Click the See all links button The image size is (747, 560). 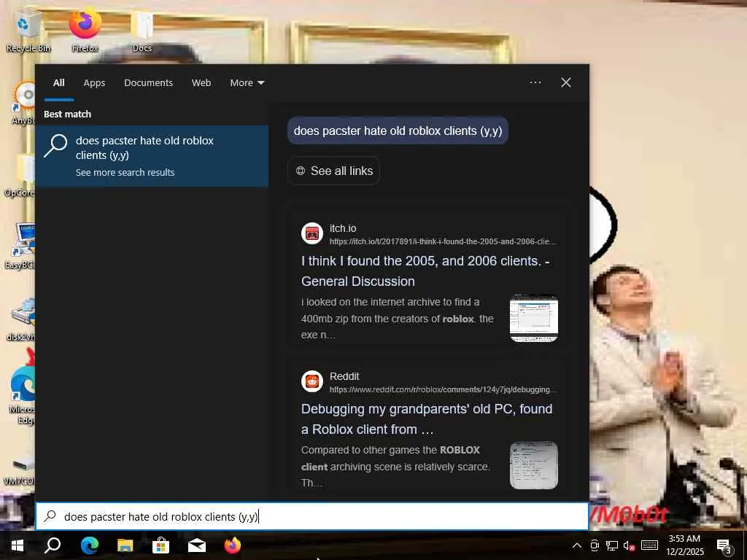pos(333,171)
